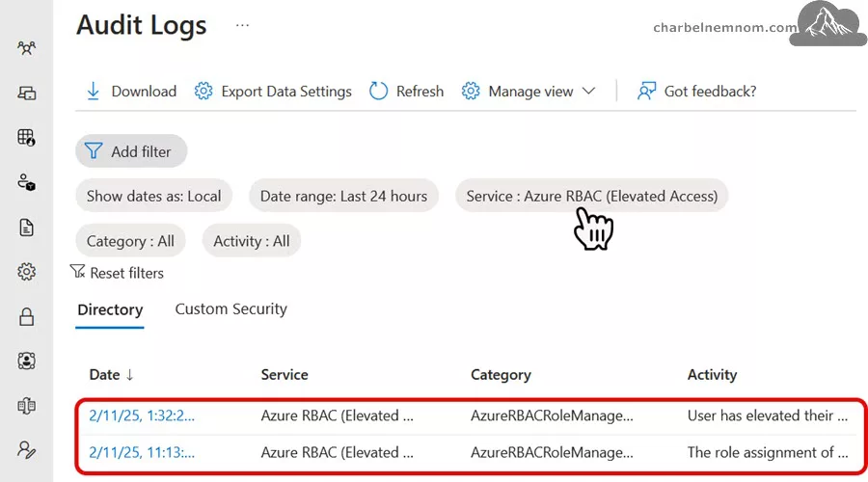Image resolution: width=868 pixels, height=482 pixels.
Task: Sort by the Date column header
Action: 111,375
